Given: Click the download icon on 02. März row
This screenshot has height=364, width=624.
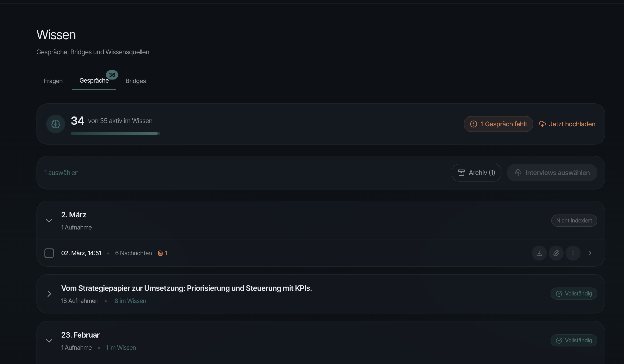Looking at the screenshot, I should [539, 253].
